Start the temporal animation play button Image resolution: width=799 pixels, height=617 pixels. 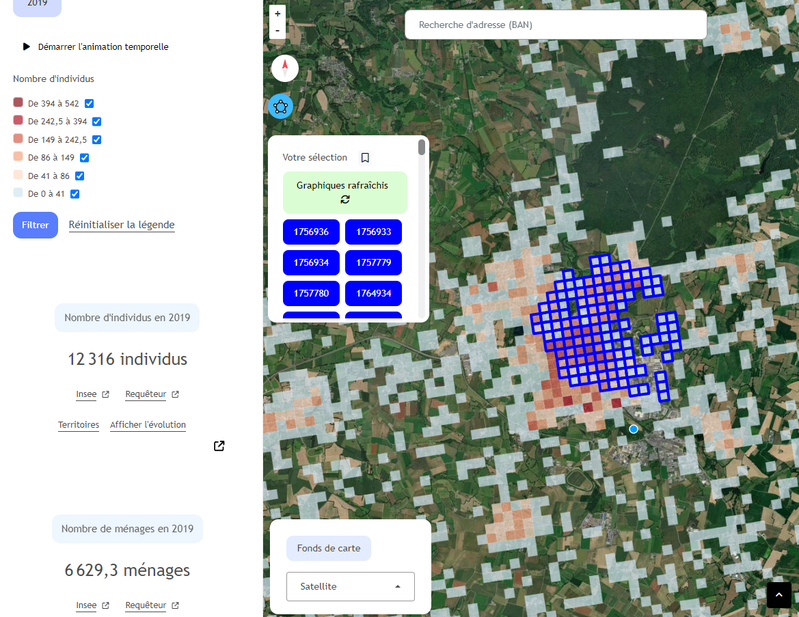tap(27, 47)
